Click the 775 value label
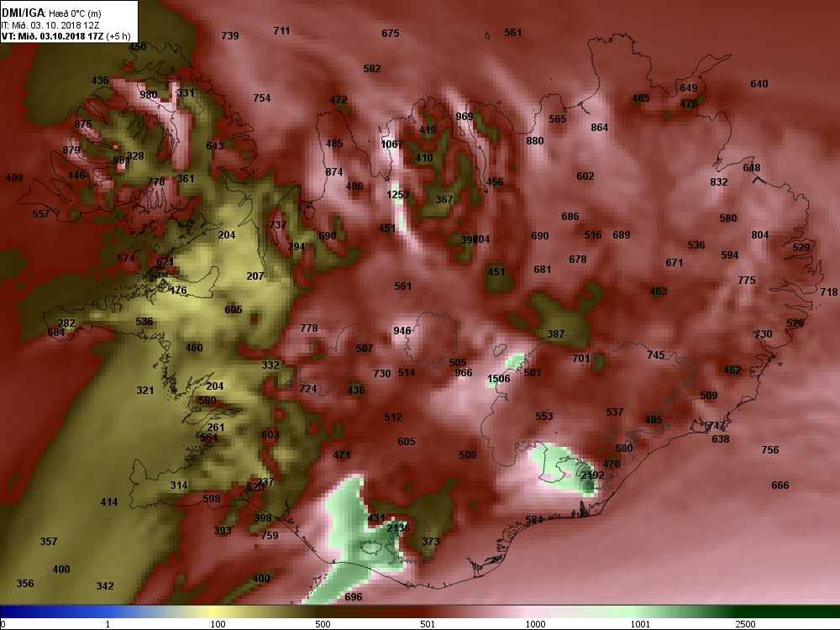 (x=746, y=281)
